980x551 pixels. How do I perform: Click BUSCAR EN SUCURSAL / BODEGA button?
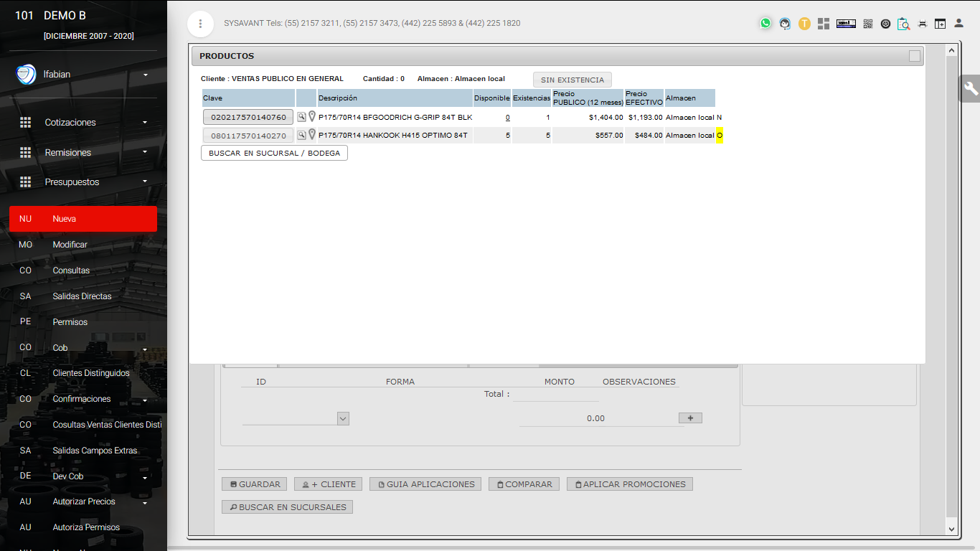(274, 153)
